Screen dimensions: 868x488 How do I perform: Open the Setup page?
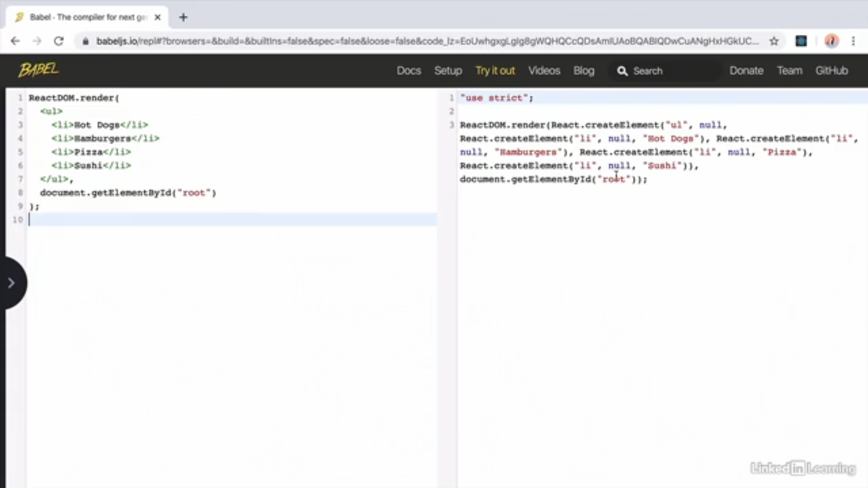pos(448,70)
